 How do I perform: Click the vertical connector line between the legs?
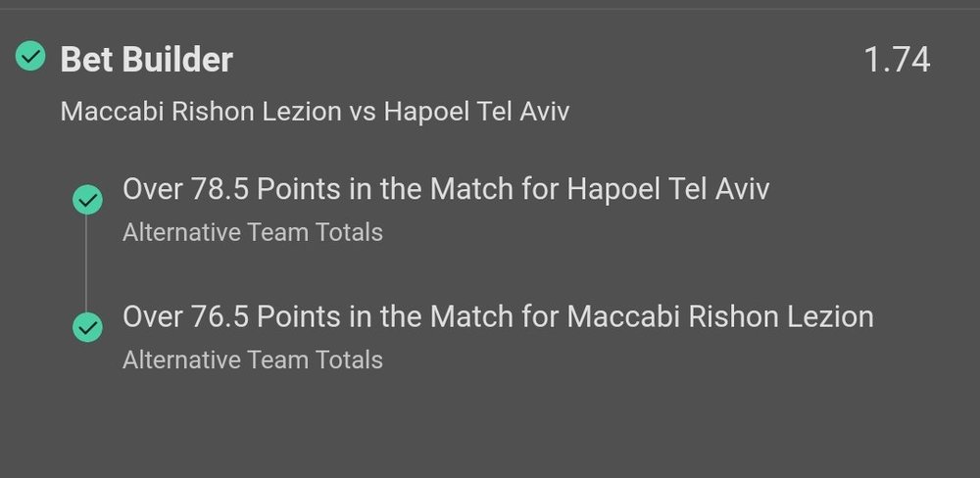tap(86, 263)
